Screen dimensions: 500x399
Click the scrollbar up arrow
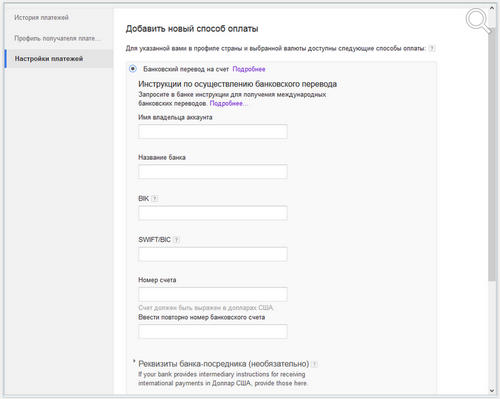point(492,8)
